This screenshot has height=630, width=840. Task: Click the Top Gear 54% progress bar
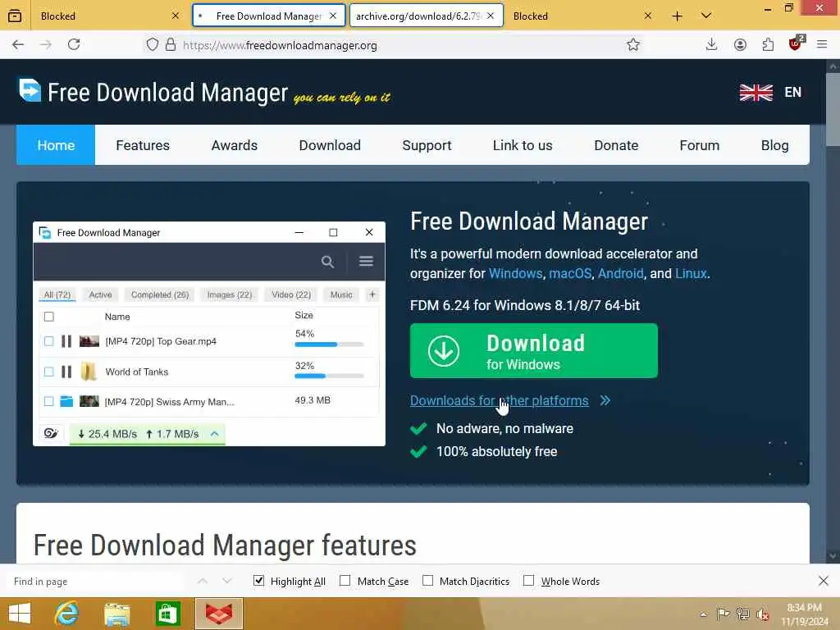[329, 345]
